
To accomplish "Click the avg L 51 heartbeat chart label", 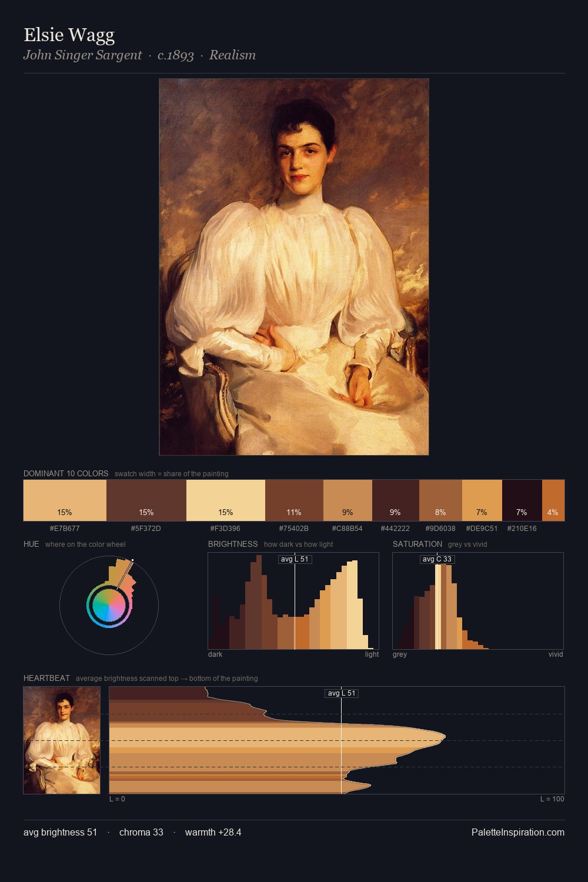I will point(342,693).
